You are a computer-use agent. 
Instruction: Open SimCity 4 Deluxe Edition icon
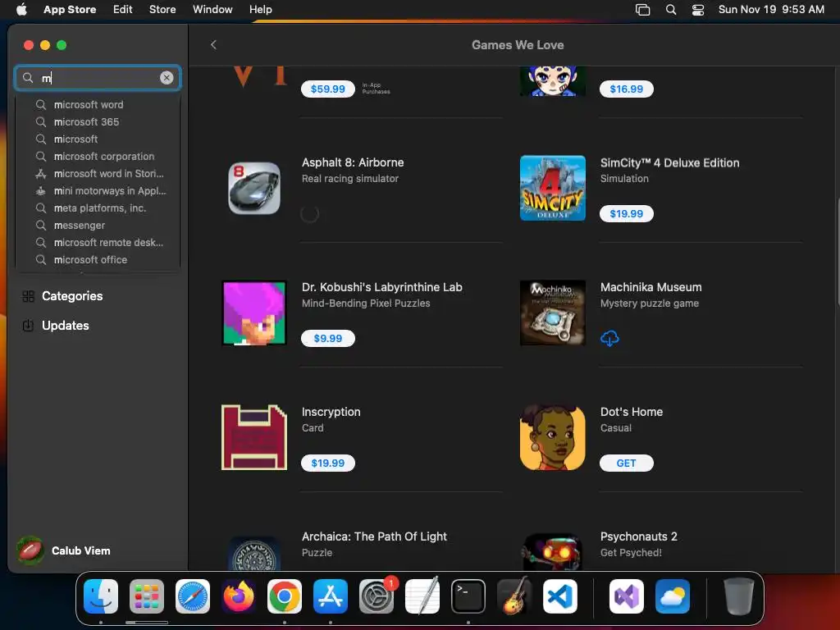point(552,188)
